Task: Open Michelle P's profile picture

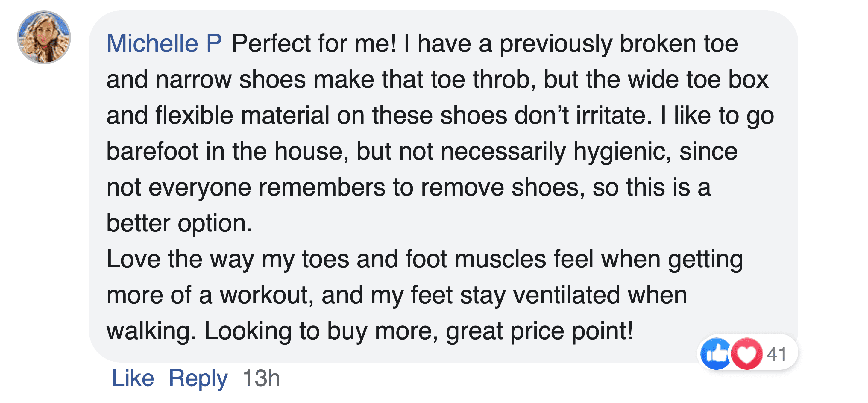Action: point(44,37)
